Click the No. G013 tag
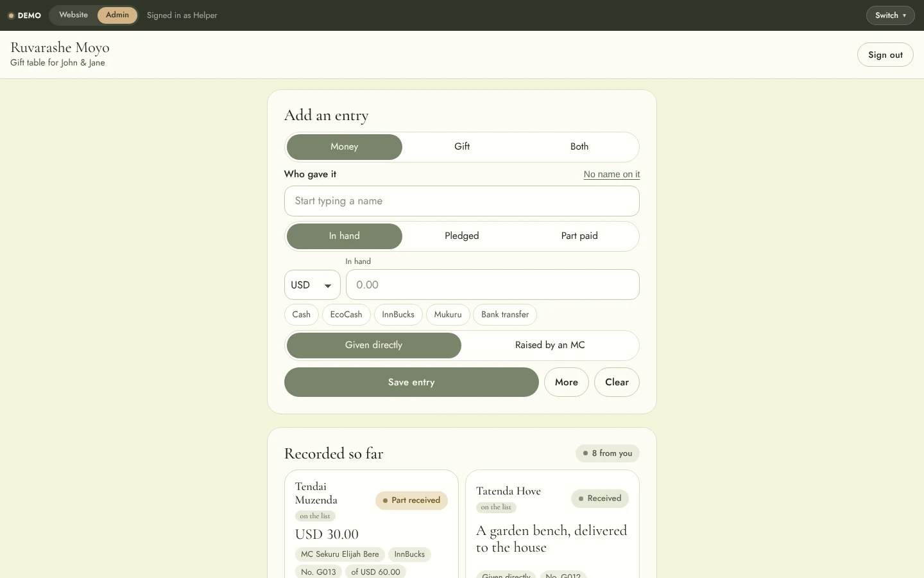 coord(318,572)
